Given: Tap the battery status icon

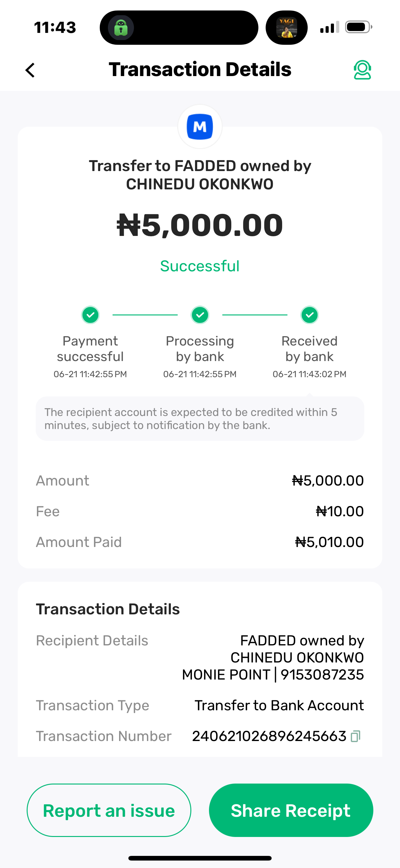Looking at the screenshot, I should pyautogui.click(x=358, y=27).
